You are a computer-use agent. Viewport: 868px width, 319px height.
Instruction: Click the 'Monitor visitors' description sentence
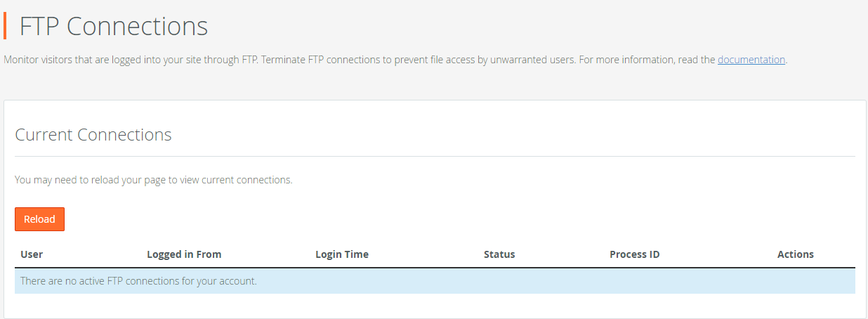pos(131,60)
